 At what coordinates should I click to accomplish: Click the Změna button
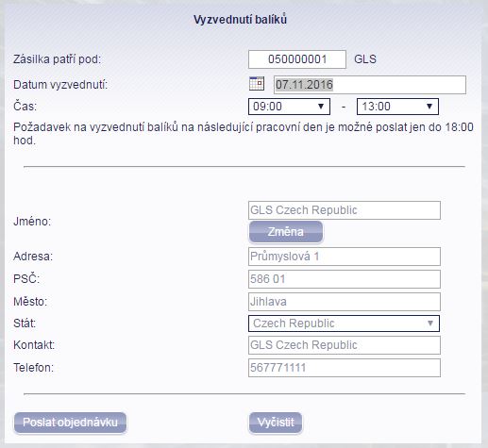pyautogui.click(x=286, y=232)
